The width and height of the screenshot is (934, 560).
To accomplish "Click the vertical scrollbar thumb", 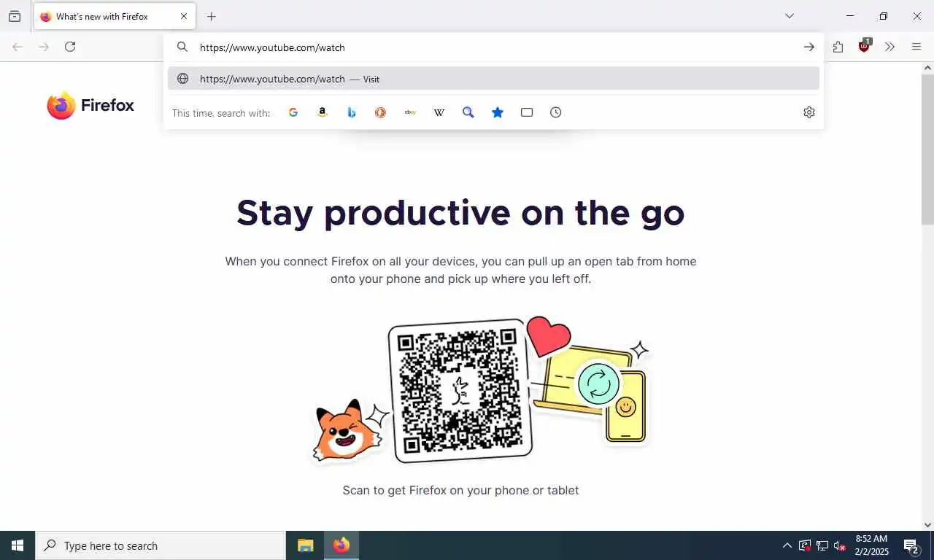I will click(x=927, y=149).
